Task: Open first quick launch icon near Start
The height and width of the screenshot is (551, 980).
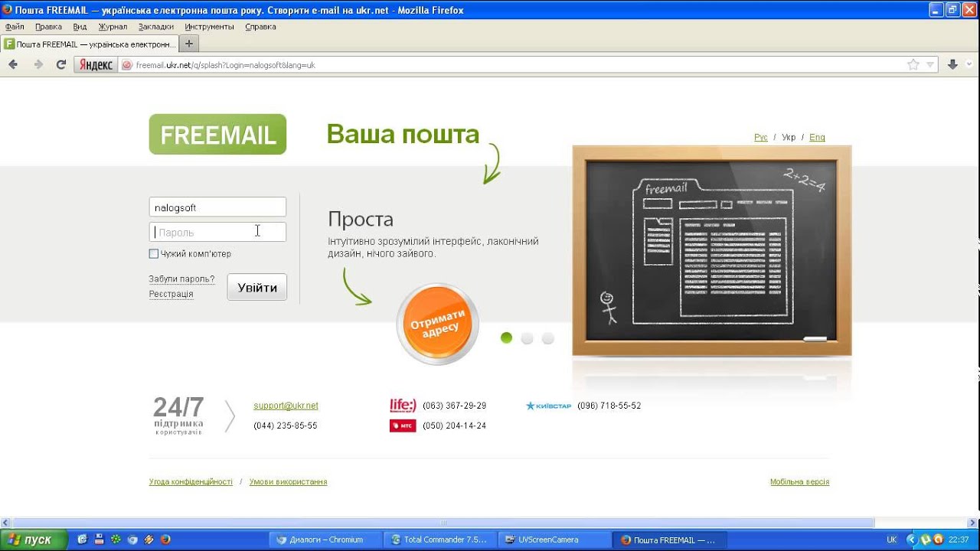Action: coord(83,540)
